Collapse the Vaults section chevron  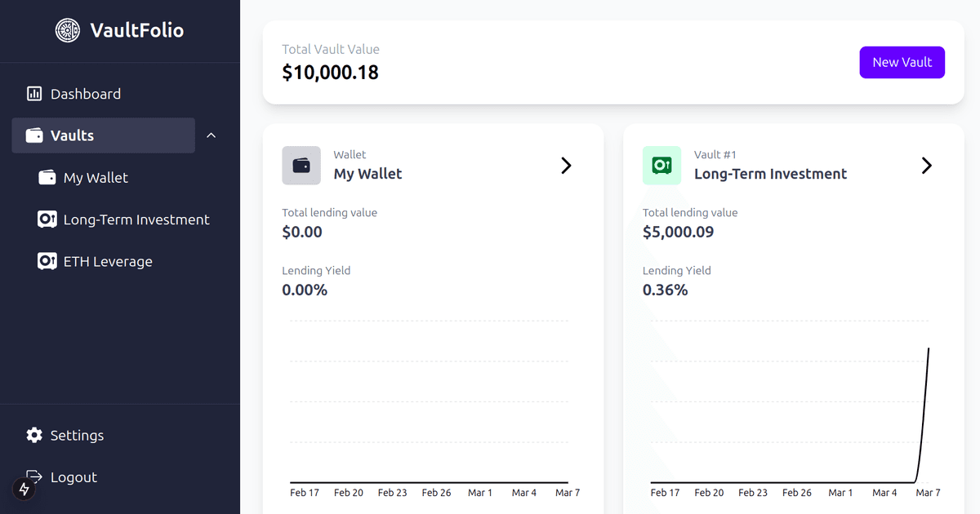coord(212,135)
